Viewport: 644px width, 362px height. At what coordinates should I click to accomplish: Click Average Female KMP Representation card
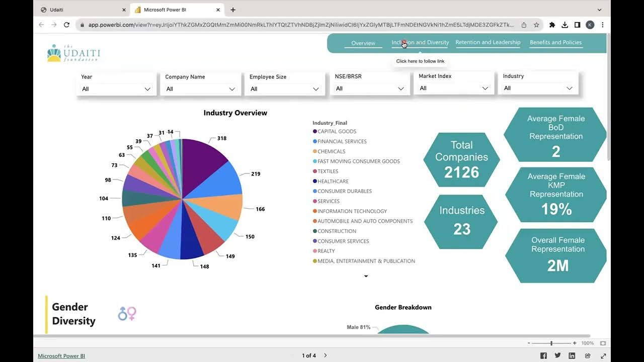[556, 195]
